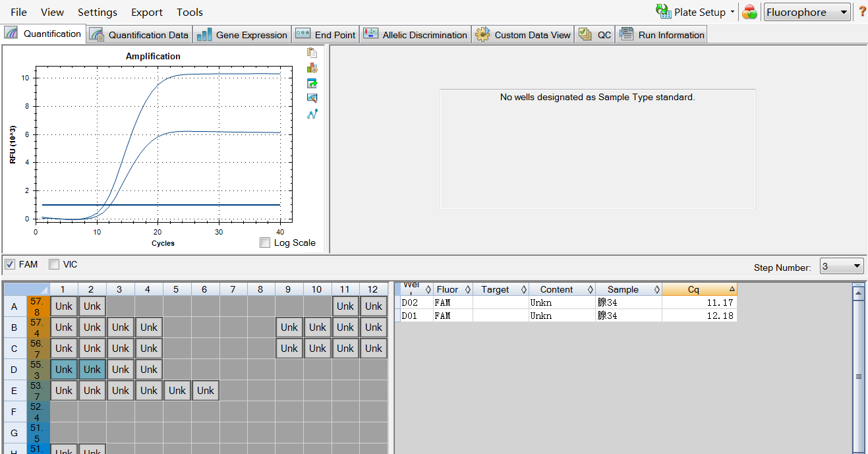Uncheck the FAM fluorophore checkbox

(x=10, y=264)
